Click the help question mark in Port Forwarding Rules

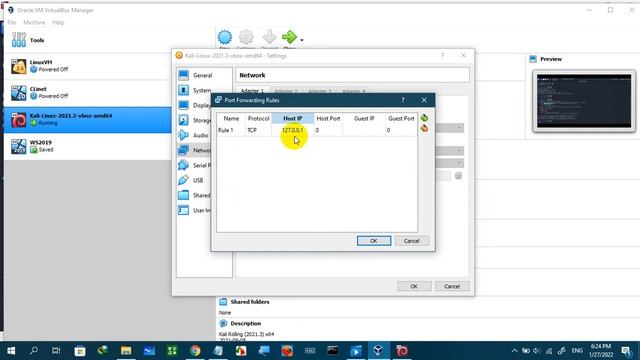403,100
